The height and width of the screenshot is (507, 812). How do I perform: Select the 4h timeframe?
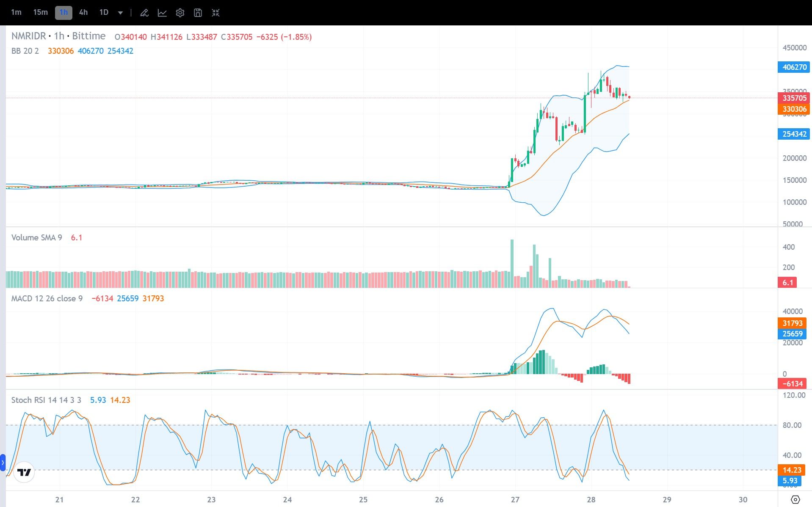click(83, 13)
